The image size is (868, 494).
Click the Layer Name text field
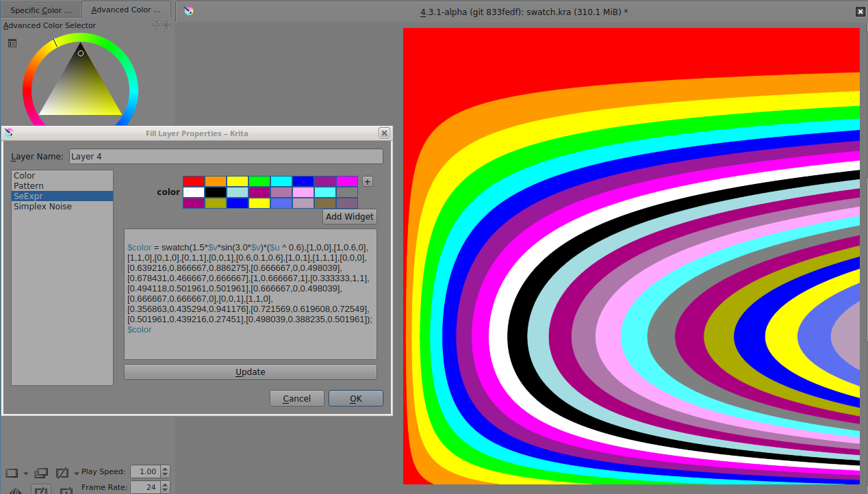(226, 157)
